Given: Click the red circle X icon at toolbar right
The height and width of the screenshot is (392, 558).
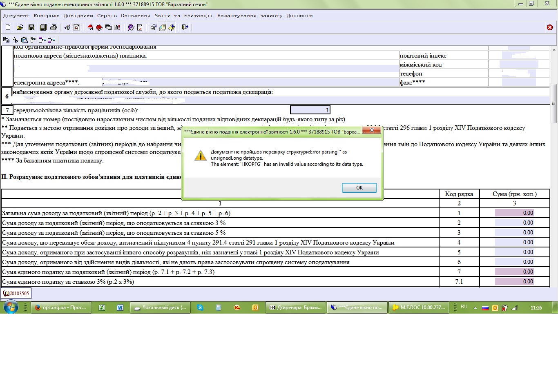Looking at the screenshot, I should click(x=549, y=27).
